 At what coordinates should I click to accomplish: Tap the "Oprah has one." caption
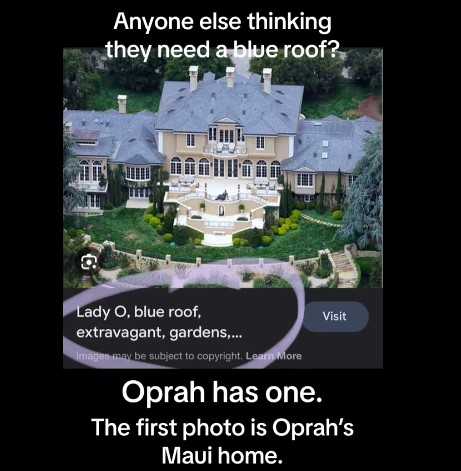point(222,392)
